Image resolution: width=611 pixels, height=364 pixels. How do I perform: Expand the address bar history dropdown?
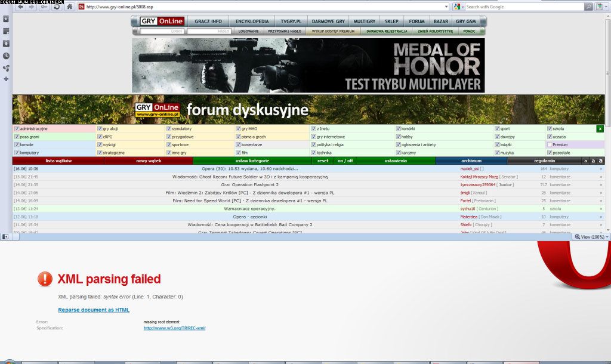[x=446, y=7]
